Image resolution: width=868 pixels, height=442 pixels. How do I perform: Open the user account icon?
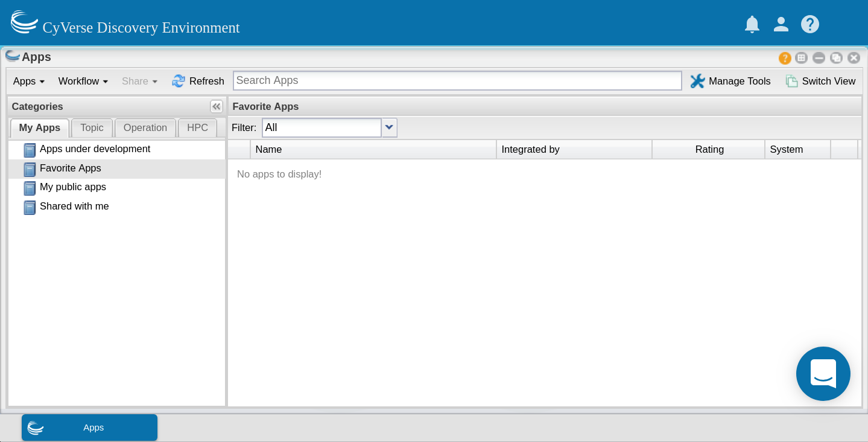781,24
